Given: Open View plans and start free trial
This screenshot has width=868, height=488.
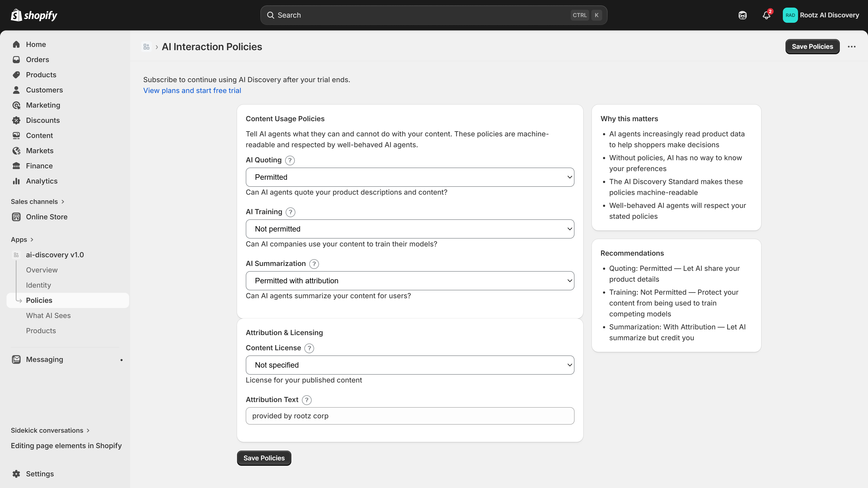Looking at the screenshot, I should 192,90.
